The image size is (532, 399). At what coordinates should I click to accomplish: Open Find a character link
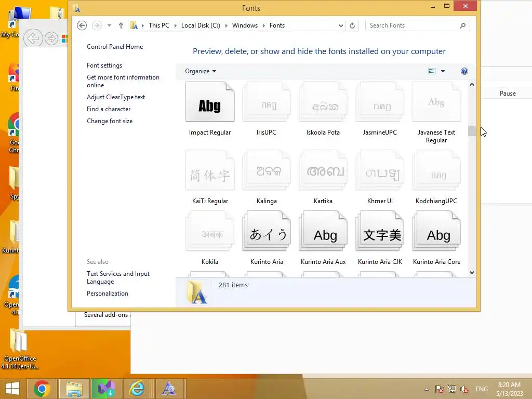pyautogui.click(x=109, y=109)
